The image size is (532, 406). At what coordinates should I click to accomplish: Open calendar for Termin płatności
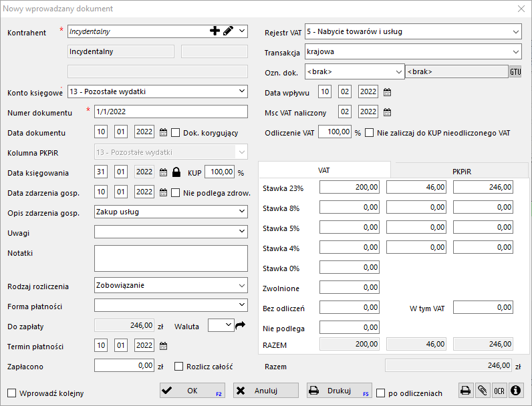click(163, 346)
